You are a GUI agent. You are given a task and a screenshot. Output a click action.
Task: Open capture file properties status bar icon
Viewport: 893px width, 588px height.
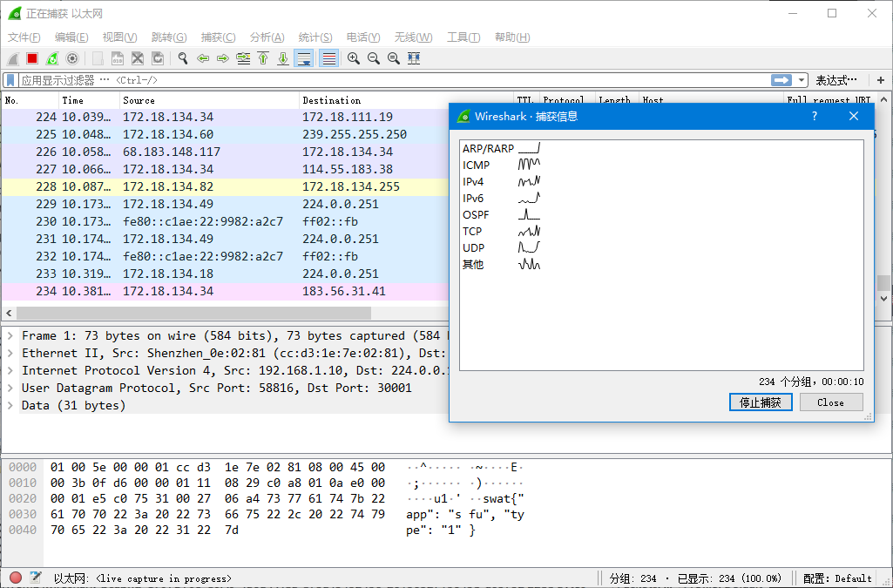tap(36, 578)
